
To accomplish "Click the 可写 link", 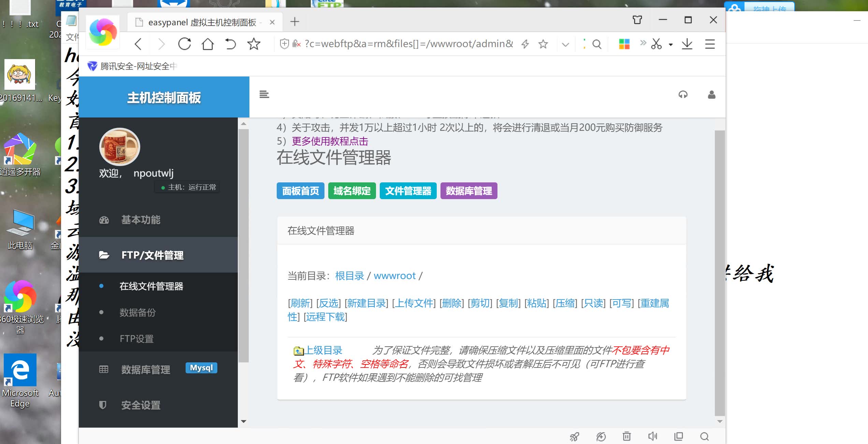I will click(x=622, y=303).
